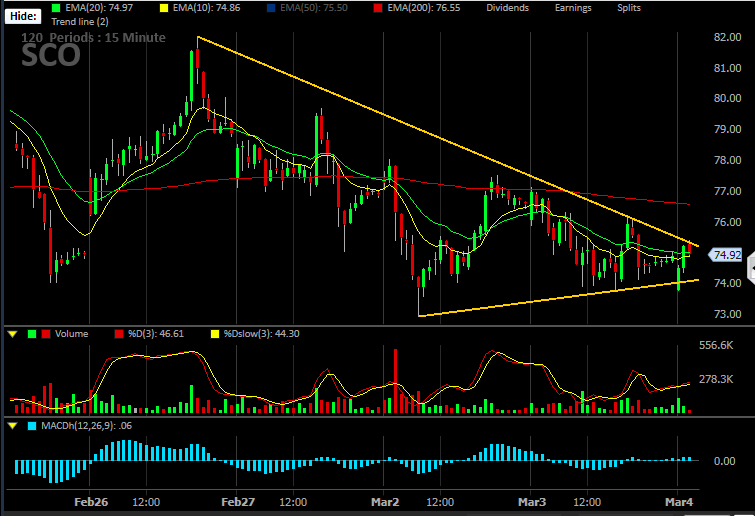Viewport: 755px width, 516px height.
Task: Toggle the EMA(20) green legend swatch
Action: click(56, 8)
